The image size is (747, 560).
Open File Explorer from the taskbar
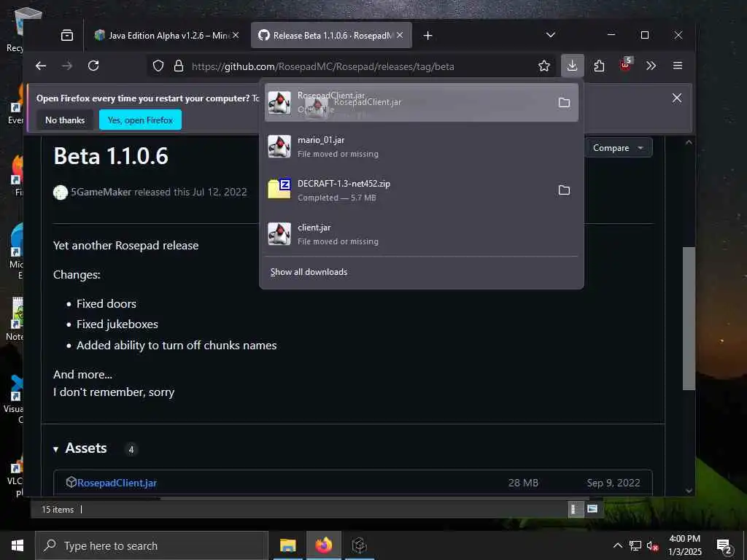coord(287,545)
